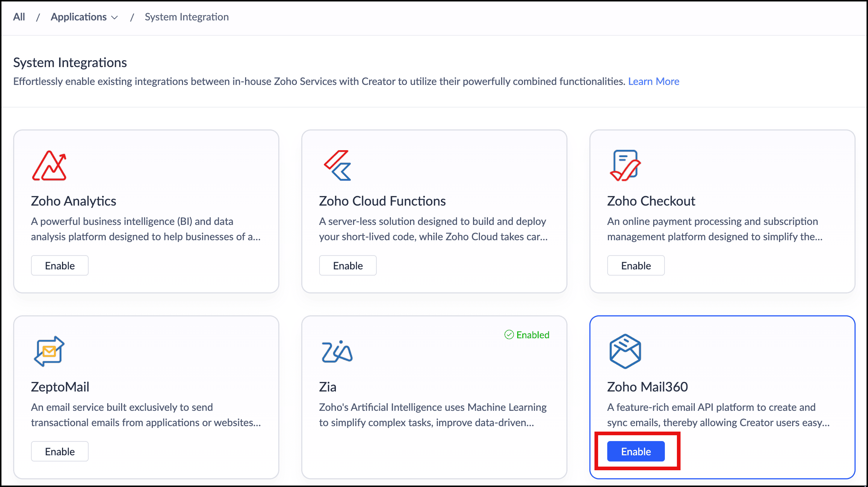The width and height of the screenshot is (868, 487).
Task: Enable ZeptoMail integration
Action: pyautogui.click(x=60, y=451)
